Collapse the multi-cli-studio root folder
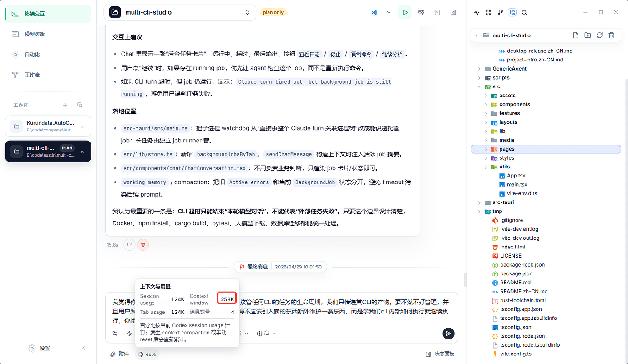This screenshot has height=364, width=628. (x=476, y=35)
